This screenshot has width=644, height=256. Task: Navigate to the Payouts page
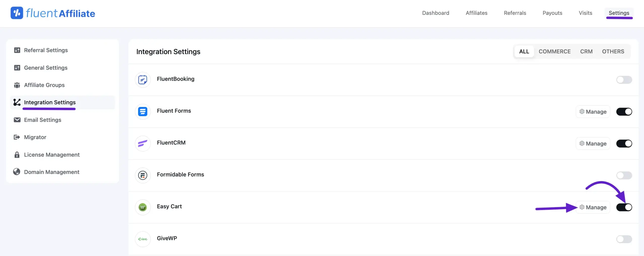click(x=552, y=13)
